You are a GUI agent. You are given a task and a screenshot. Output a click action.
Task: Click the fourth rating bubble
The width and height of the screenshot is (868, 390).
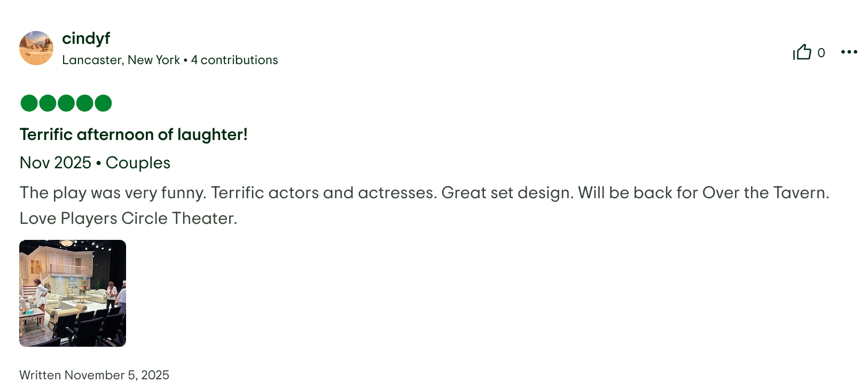pos(84,103)
